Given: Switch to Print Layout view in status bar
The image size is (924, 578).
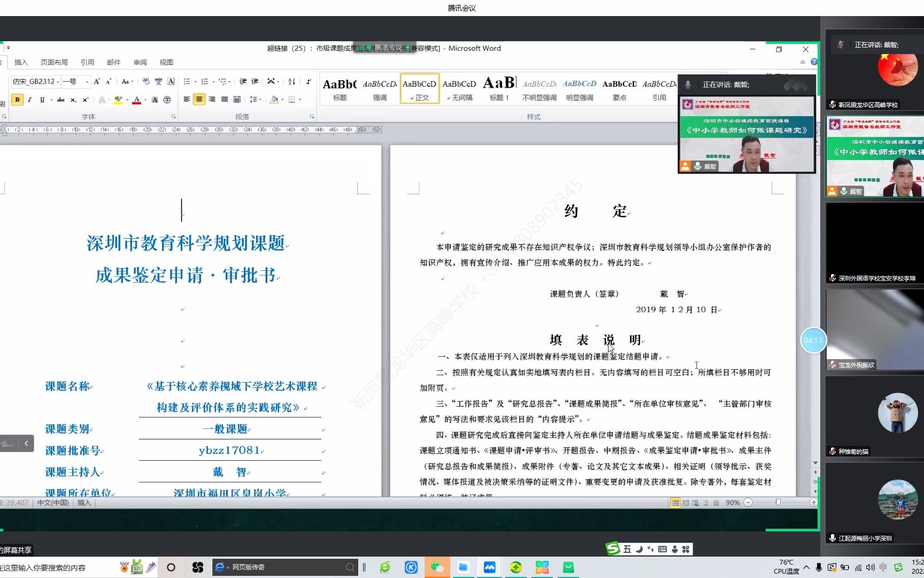Looking at the screenshot, I should tap(675, 503).
